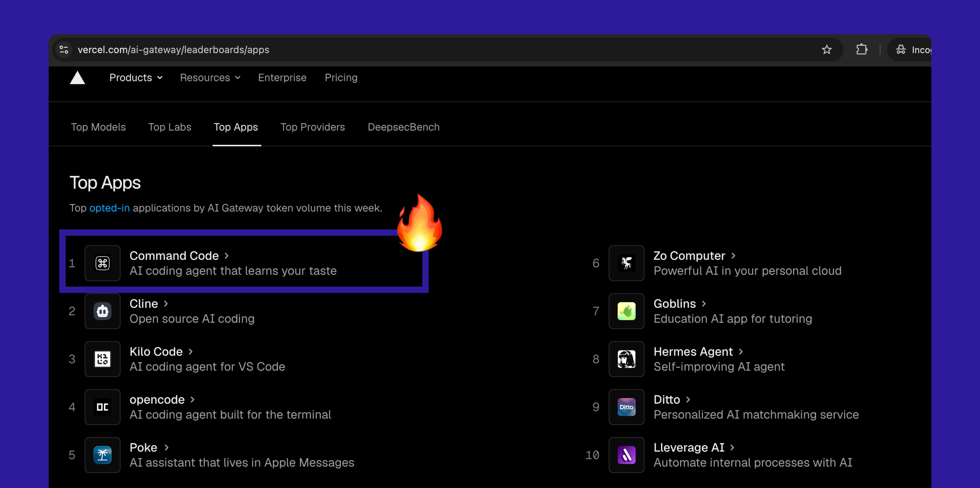The width and height of the screenshot is (980, 488).
Task: Open the Zo Computer app link
Action: pyautogui.click(x=689, y=256)
